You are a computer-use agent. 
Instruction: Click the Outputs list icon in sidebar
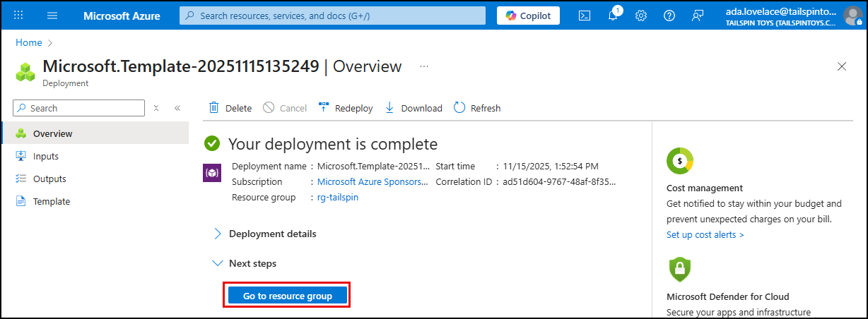click(20, 179)
